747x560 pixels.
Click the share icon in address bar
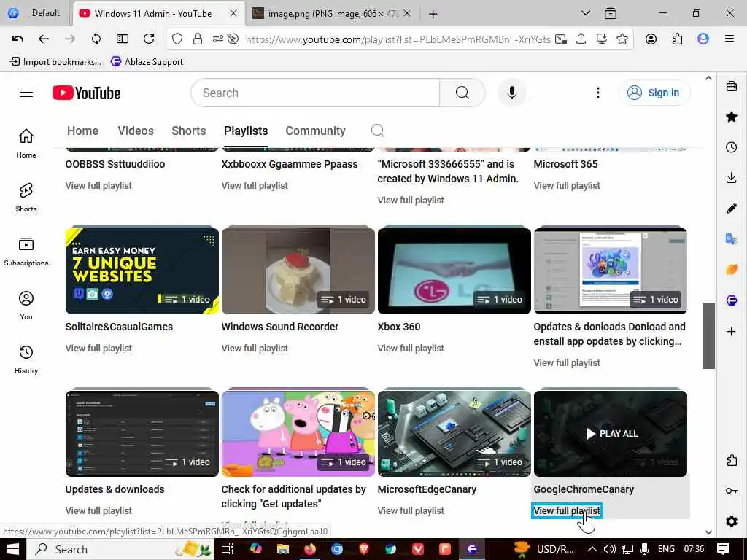[581, 39]
